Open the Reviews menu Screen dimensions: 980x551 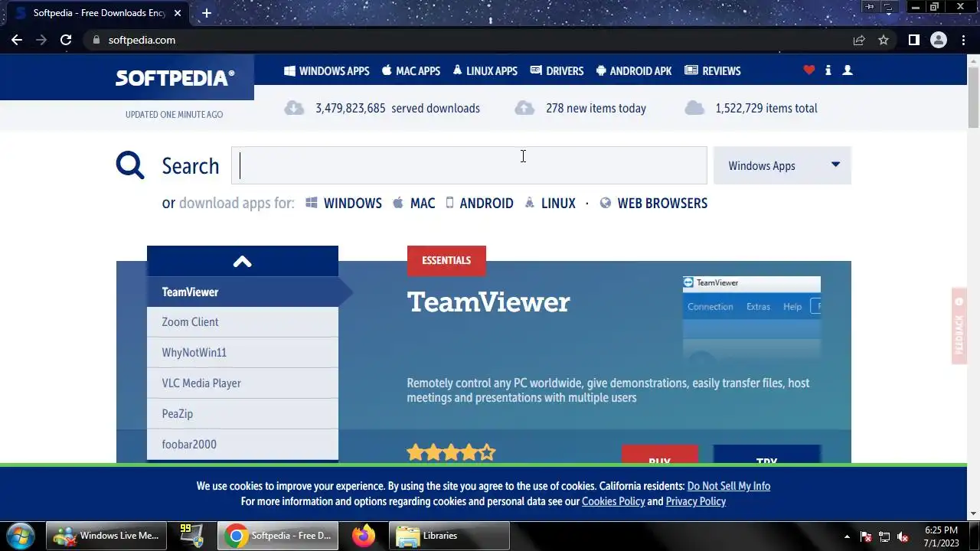point(713,70)
